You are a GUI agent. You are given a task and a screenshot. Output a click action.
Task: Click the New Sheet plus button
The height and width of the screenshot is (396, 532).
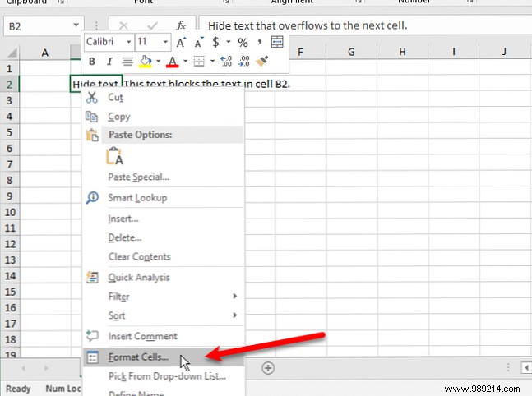(268, 368)
